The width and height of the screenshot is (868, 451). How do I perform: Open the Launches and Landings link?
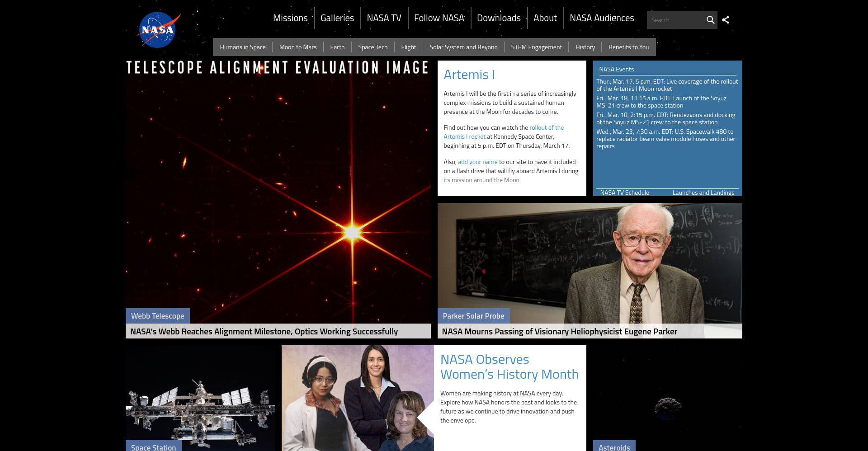coord(703,193)
